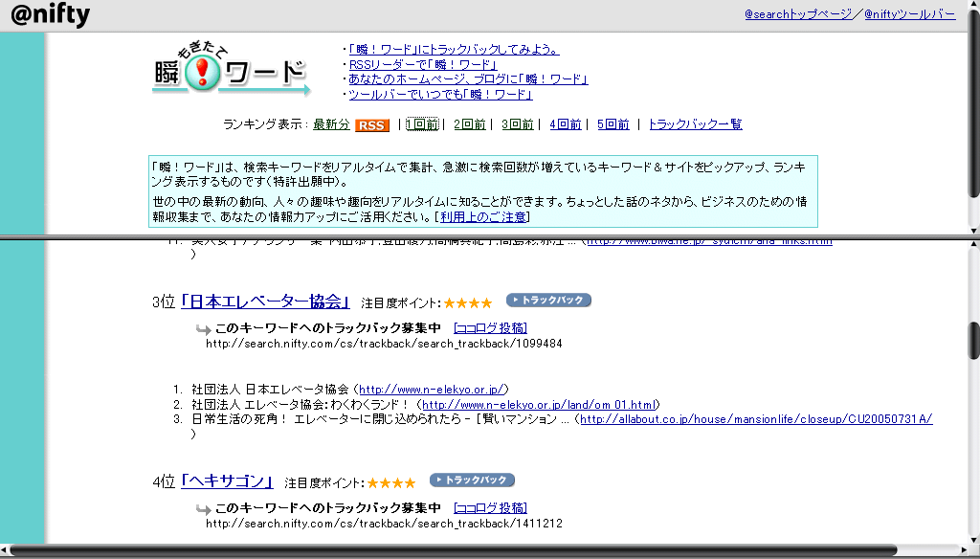Open あなたのホームページ、ブログに「瞬!ワード」link
This screenshot has width=980, height=559.
[468, 79]
